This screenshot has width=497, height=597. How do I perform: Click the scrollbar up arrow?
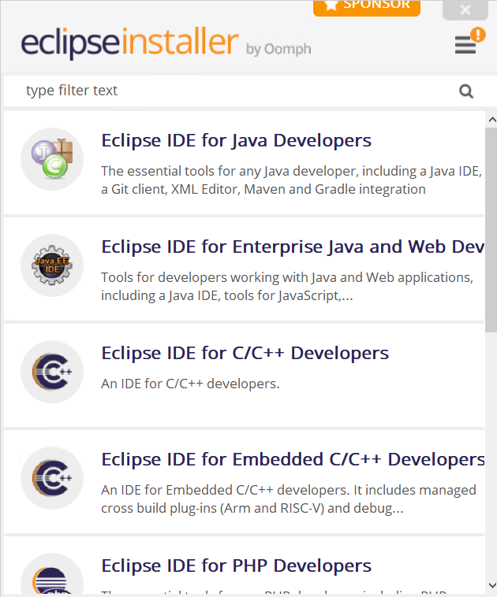tap(492, 120)
